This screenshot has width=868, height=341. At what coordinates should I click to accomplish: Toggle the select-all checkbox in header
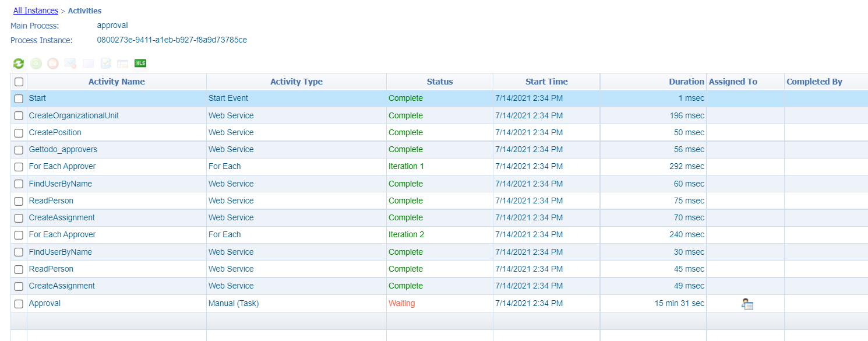click(x=19, y=82)
